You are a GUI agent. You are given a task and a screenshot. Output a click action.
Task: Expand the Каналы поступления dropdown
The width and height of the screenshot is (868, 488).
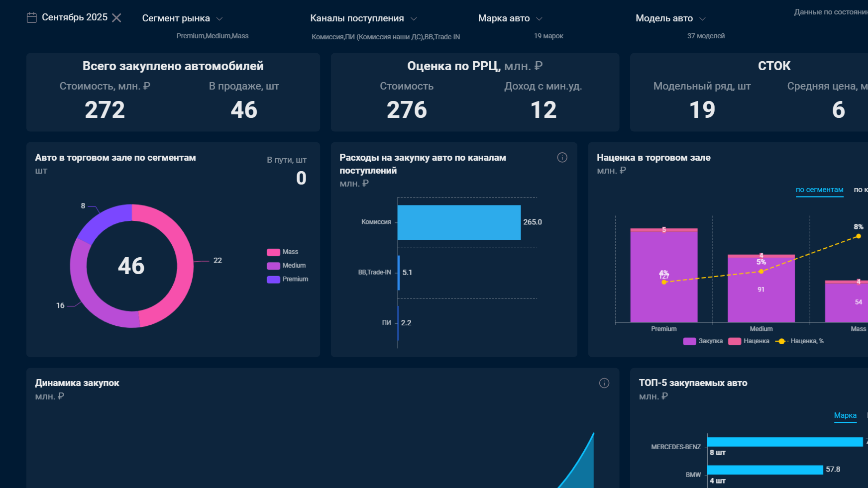pyautogui.click(x=363, y=18)
